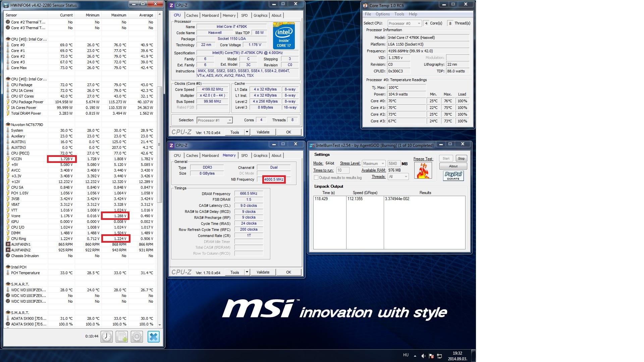This screenshot has height=362, width=644.
Task: Click the fan icon beside AUXFANIN1
Action: (8, 244)
